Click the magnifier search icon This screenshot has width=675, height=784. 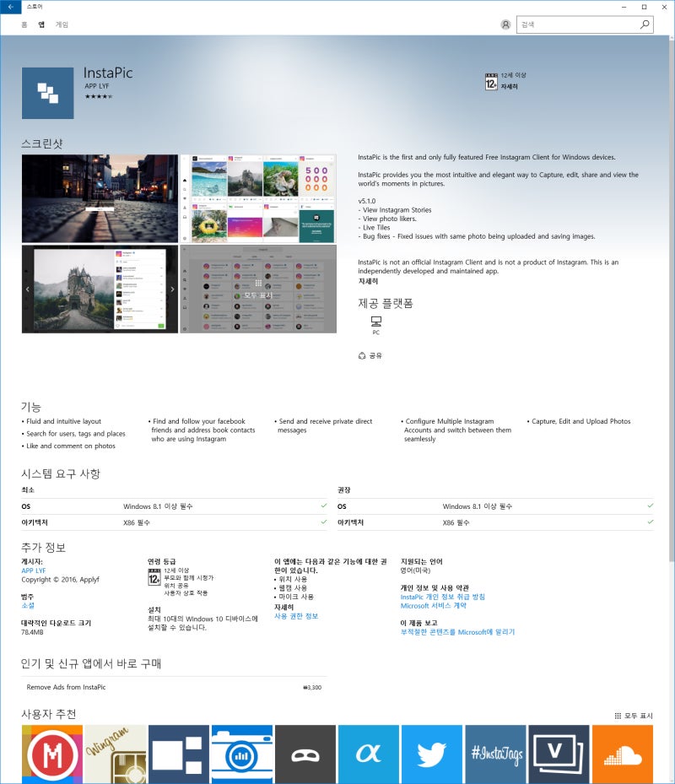tap(645, 24)
